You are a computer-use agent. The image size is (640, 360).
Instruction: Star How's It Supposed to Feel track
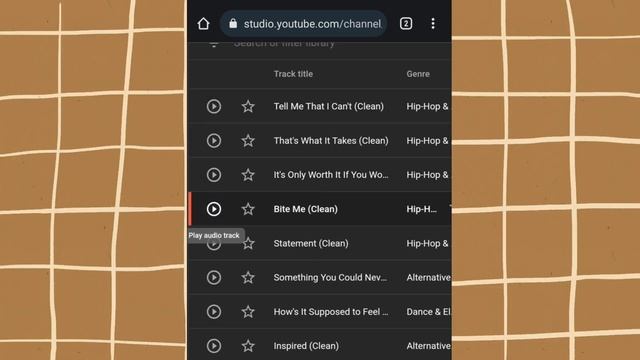(248, 312)
